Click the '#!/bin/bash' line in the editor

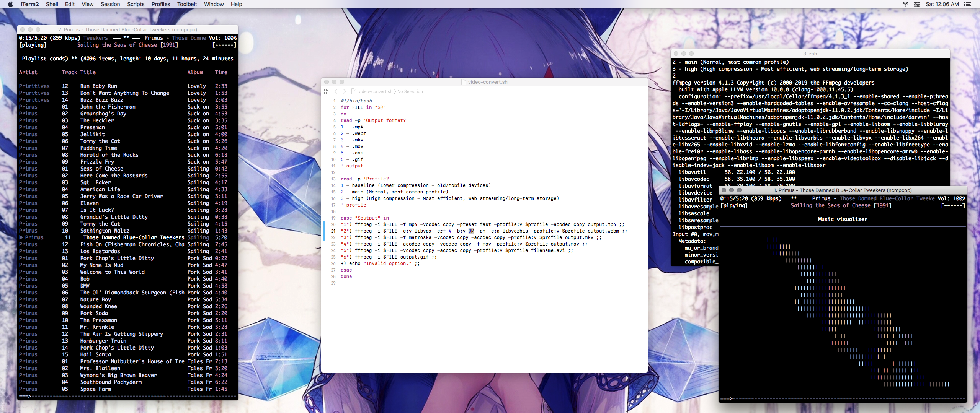pyautogui.click(x=356, y=101)
